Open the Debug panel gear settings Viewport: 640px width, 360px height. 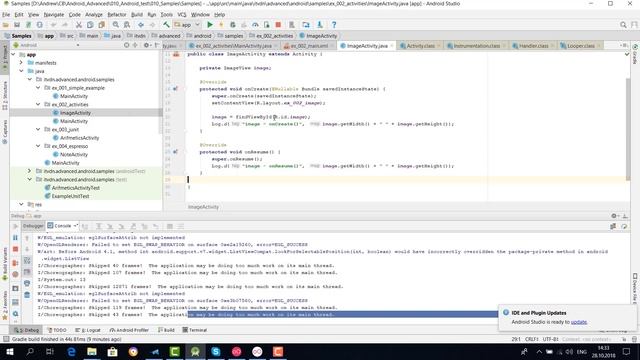pos(614,216)
